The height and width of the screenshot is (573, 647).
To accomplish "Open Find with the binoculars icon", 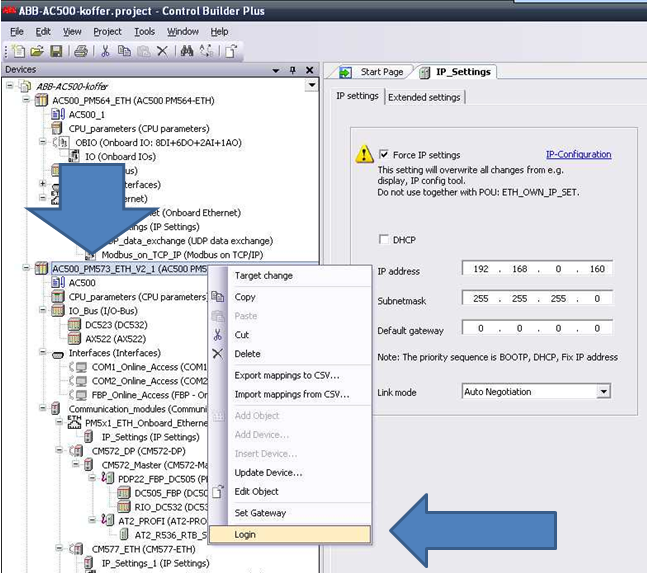I will point(185,50).
